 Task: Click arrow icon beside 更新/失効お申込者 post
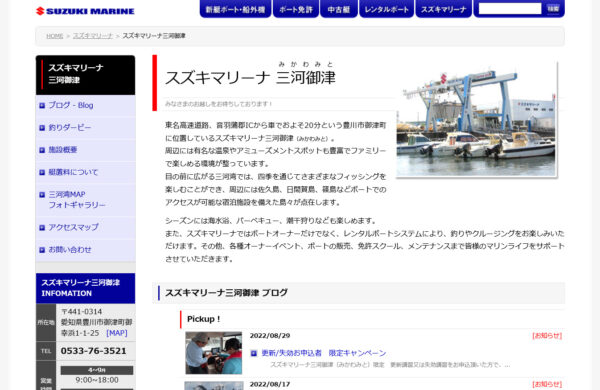(254, 353)
